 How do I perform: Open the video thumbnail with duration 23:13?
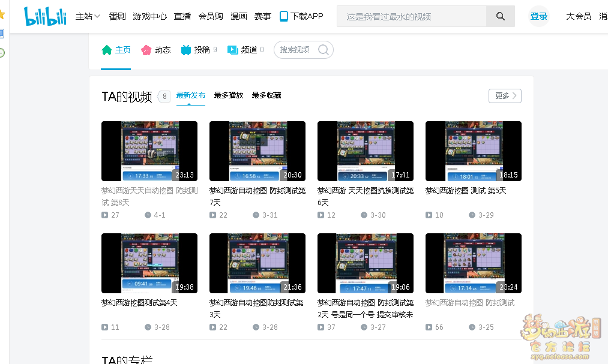[149, 151]
